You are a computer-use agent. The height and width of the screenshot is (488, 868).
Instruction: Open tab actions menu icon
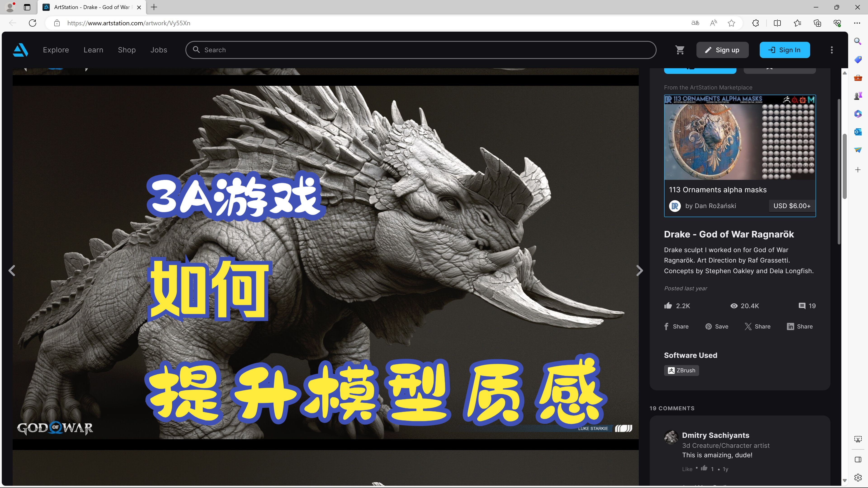(x=27, y=7)
